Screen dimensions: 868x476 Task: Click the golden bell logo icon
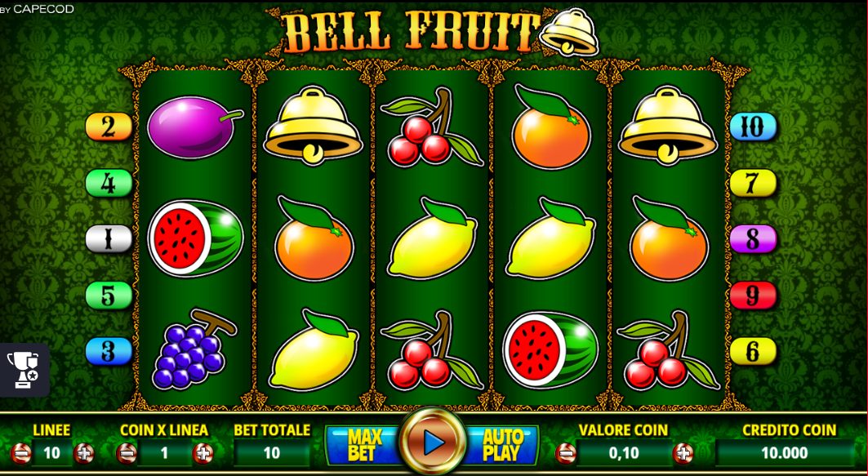569,32
